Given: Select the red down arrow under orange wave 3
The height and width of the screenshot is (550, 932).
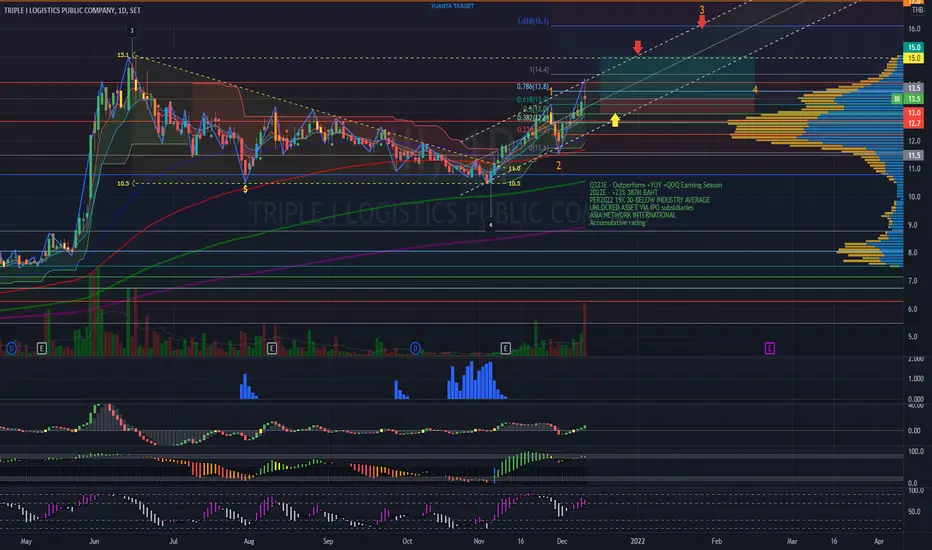Looking at the screenshot, I should [x=702, y=22].
